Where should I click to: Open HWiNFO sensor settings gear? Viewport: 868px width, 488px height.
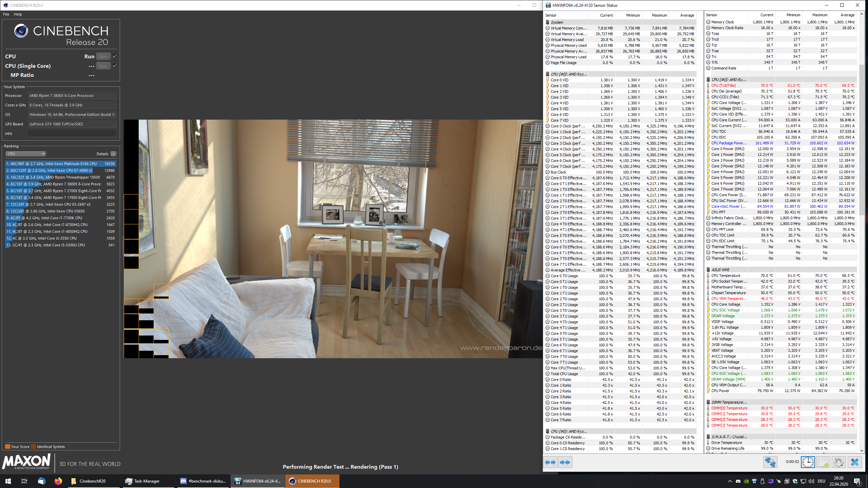[839, 462]
